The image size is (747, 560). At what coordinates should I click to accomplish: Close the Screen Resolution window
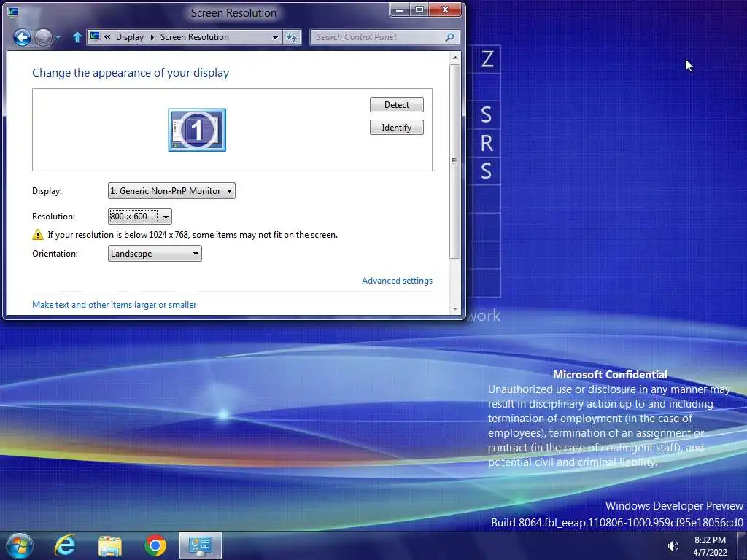[446, 9]
